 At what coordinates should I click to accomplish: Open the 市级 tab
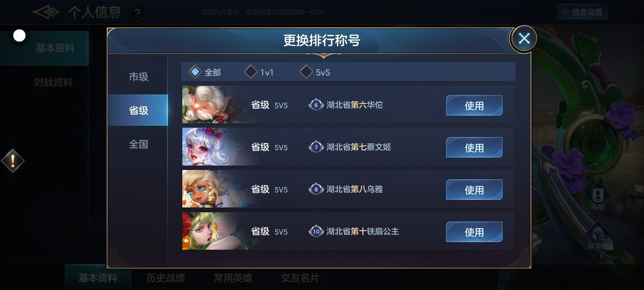point(138,77)
